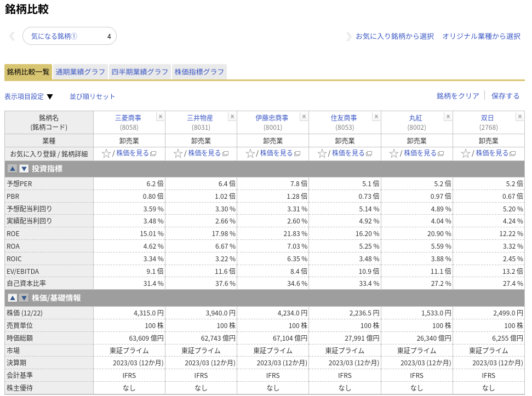Click the down arrow beside 株価/基礎情報
The width and height of the screenshot is (532, 396).
(24, 298)
